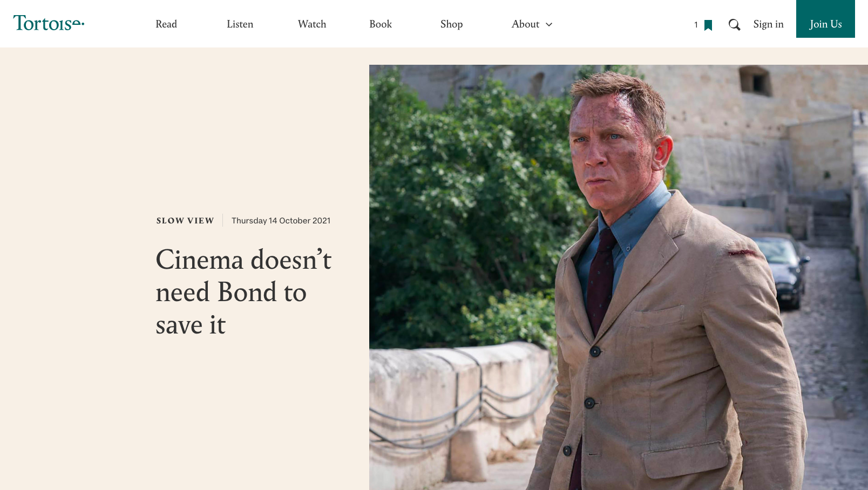Open the Slow View category label
The width and height of the screenshot is (868, 490).
coord(185,221)
